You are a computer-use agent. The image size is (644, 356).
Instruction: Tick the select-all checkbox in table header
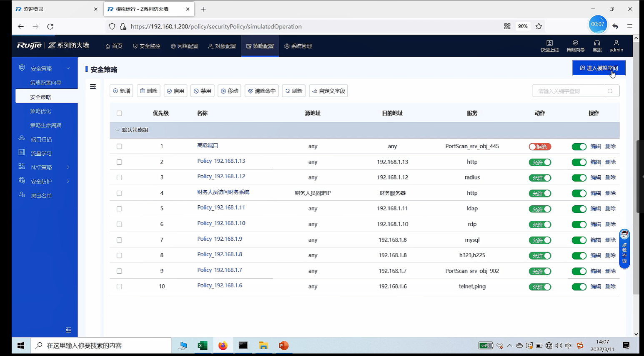click(x=119, y=114)
